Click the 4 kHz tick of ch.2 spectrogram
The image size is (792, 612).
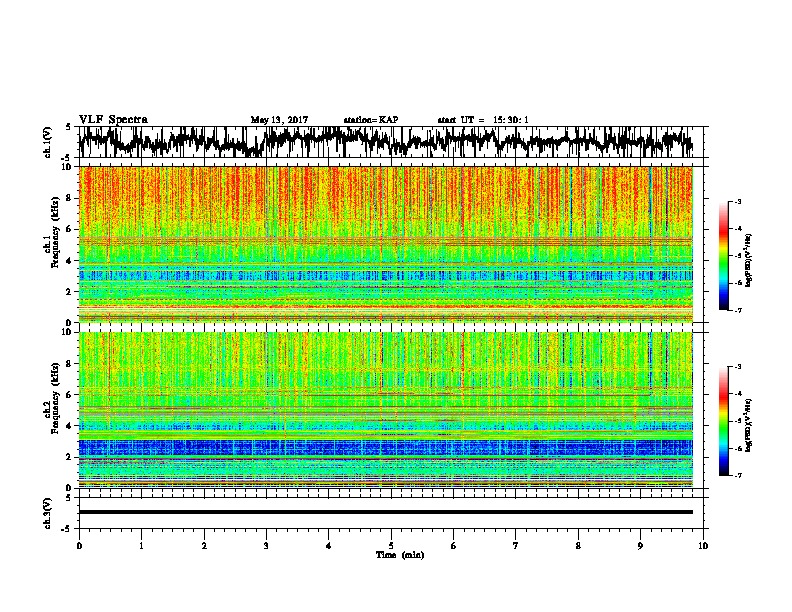[69, 426]
